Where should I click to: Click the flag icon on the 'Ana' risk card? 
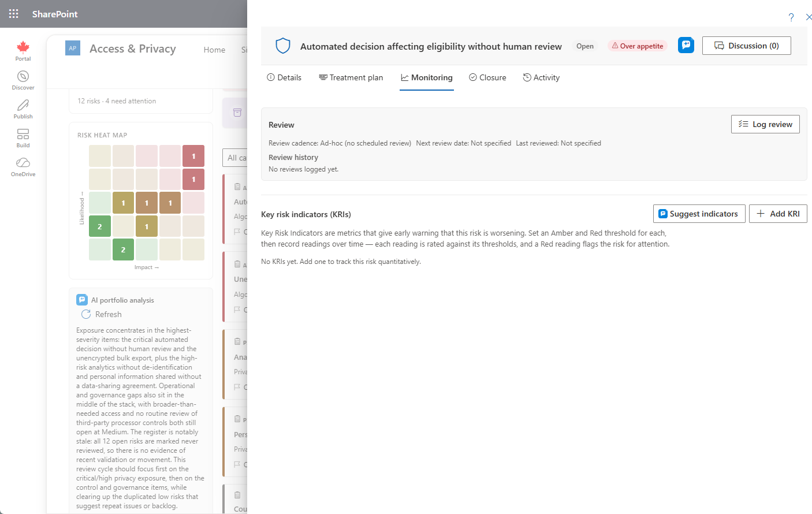coord(237,387)
